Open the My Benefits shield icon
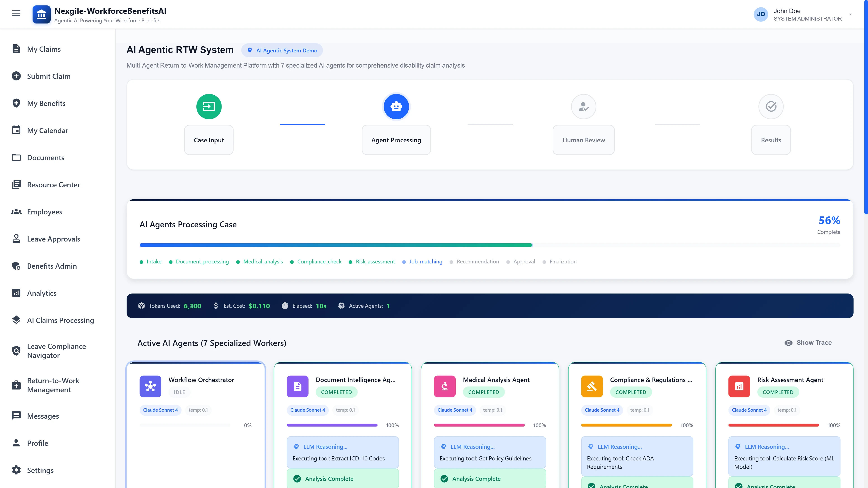Viewport: 868px width, 488px height. 16,103
